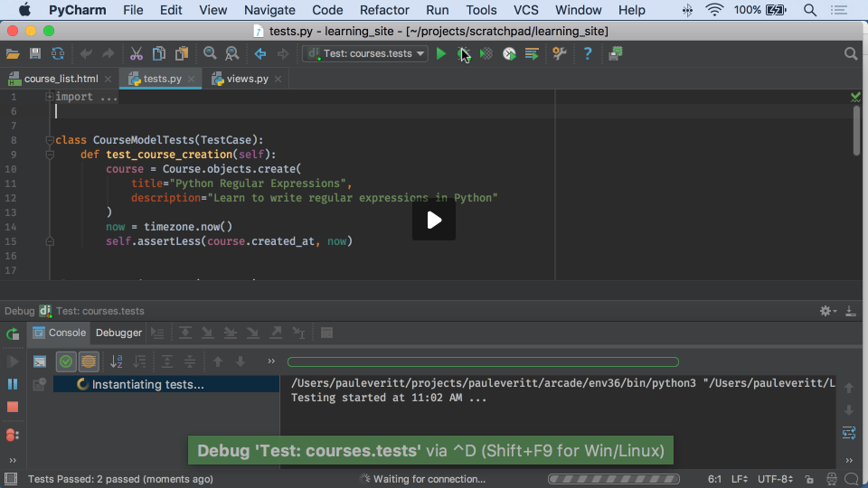This screenshot has height=488, width=868.
Task: Open concurrency diagram run icon
Action: click(x=532, y=53)
